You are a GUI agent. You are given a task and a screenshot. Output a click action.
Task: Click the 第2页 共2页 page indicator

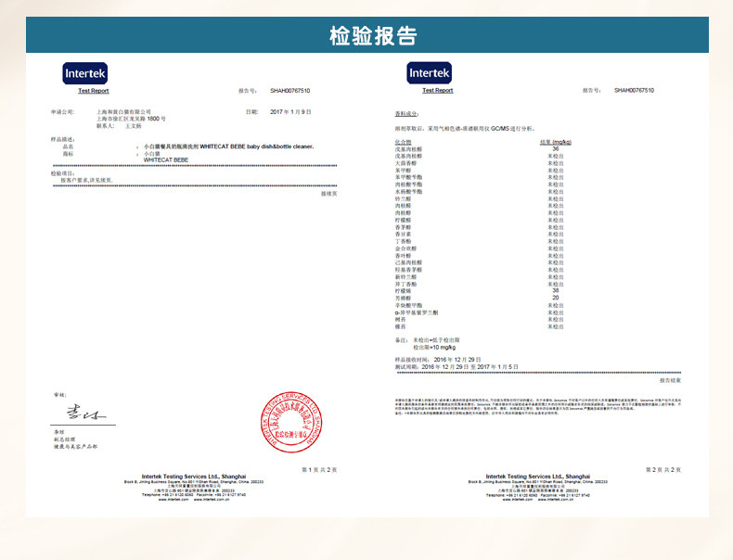click(x=663, y=470)
